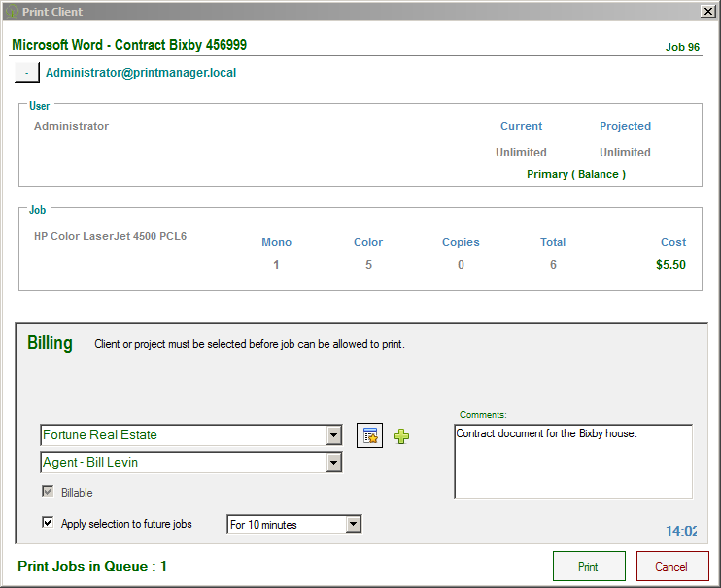The image size is (721, 588).
Task: Toggle the Billable checkbox
Action: pyautogui.click(x=48, y=493)
